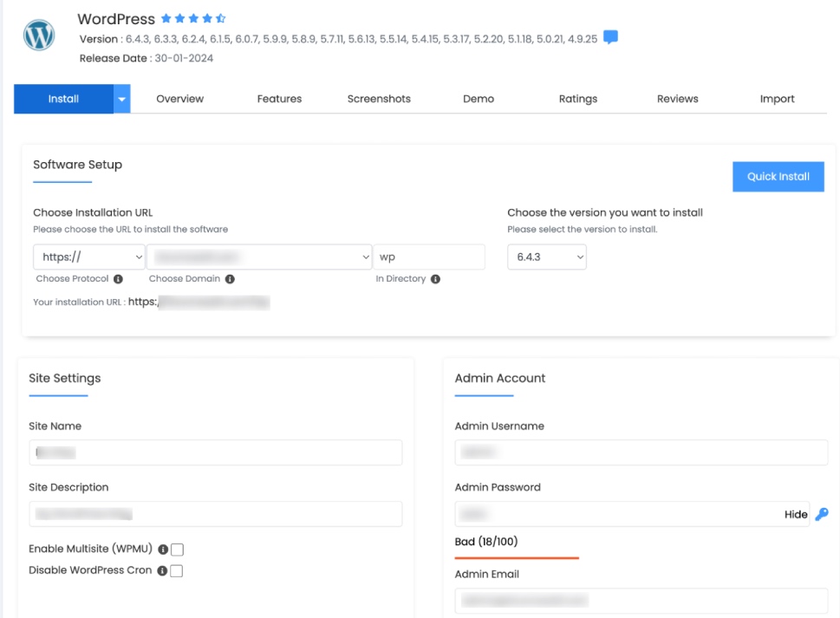Hide the Admin Password text
This screenshot has height=618, width=840.
click(x=794, y=514)
